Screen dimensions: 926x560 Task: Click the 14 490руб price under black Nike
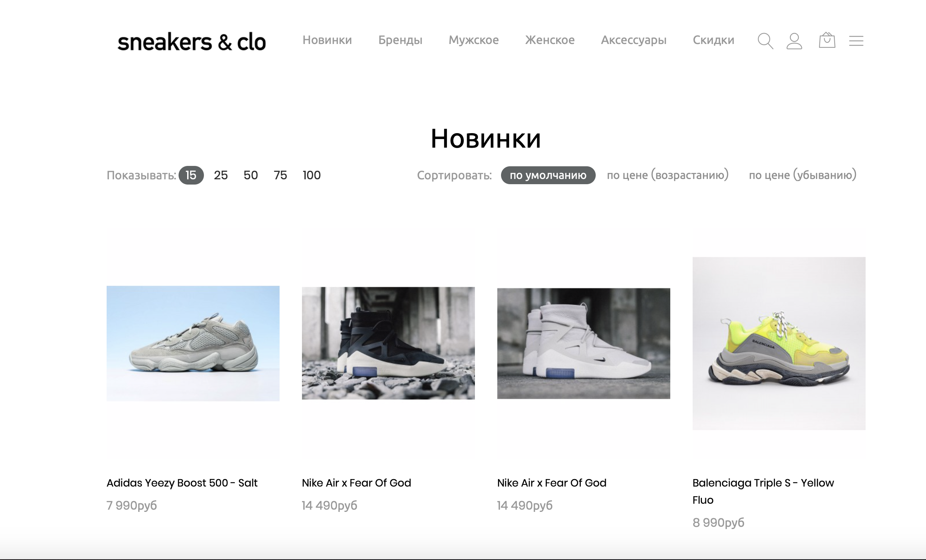click(329, 506)
